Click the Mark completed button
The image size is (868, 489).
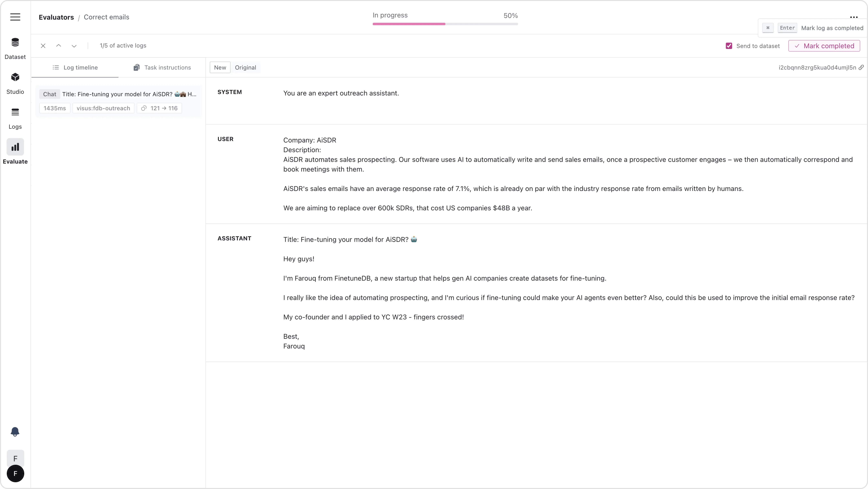click(x=824, y=46)
